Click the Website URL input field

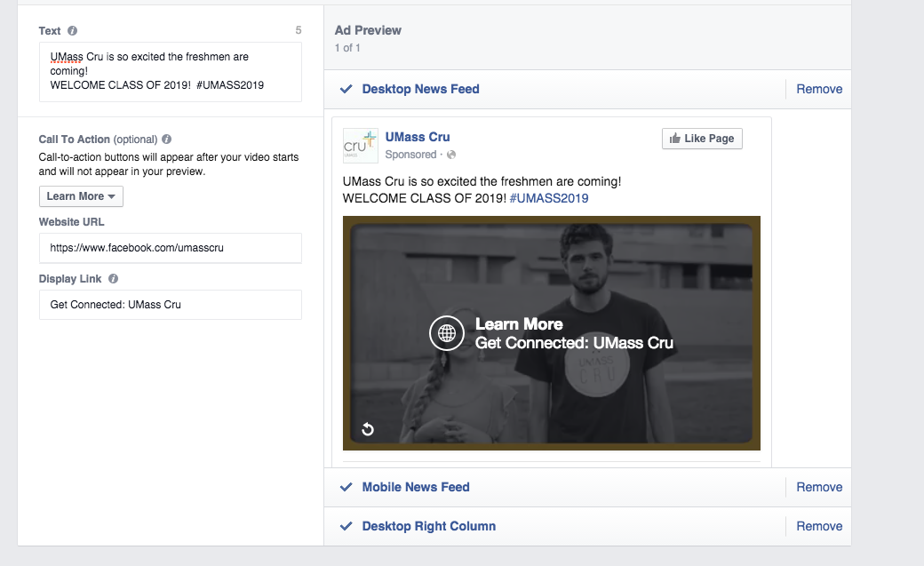(x=171, y=248)
